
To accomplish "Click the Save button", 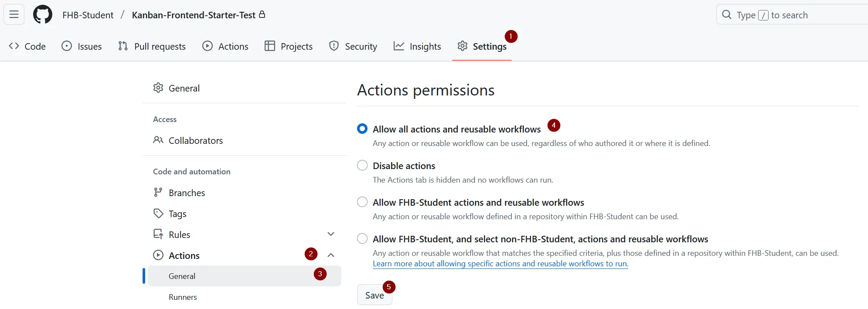I will pos(374,295).
